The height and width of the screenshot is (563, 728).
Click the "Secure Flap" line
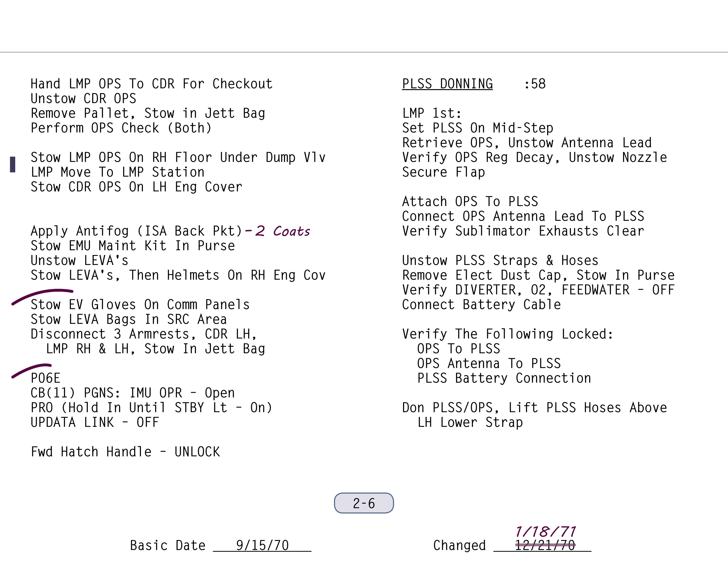pos(443,172)
